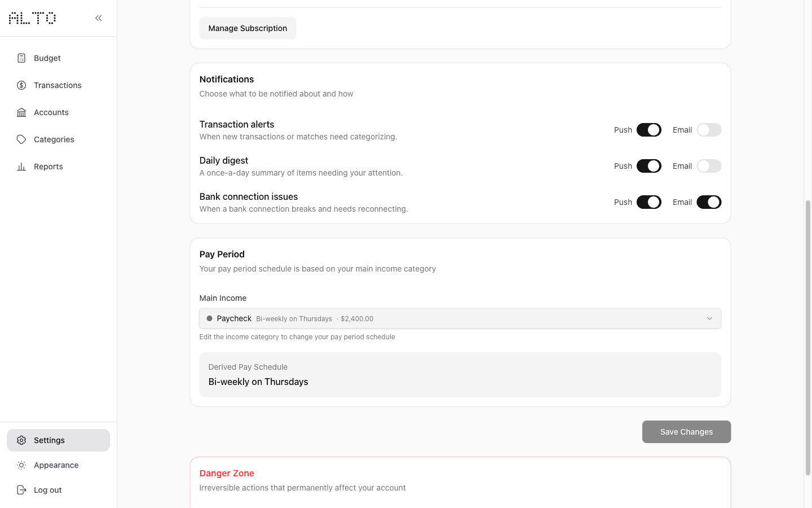Click the Transactions dollar icon
Image resolution: width=812 pixels, height=508 pixels.
(21, 85)
